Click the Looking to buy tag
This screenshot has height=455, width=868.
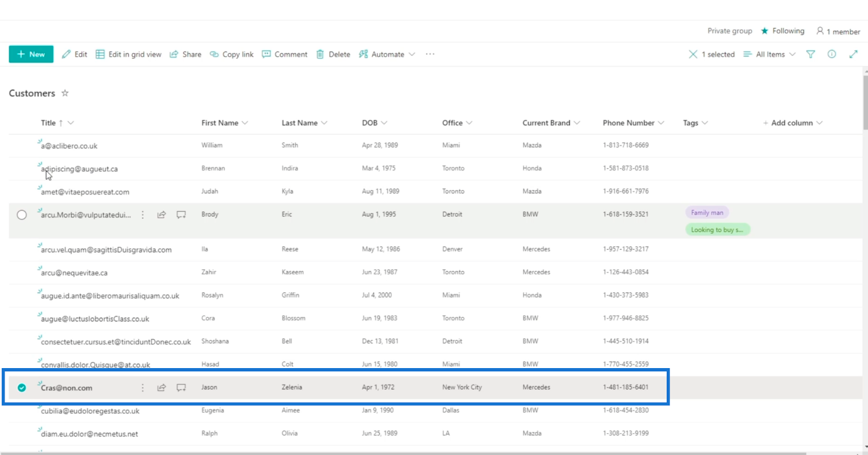pos(717,230)
